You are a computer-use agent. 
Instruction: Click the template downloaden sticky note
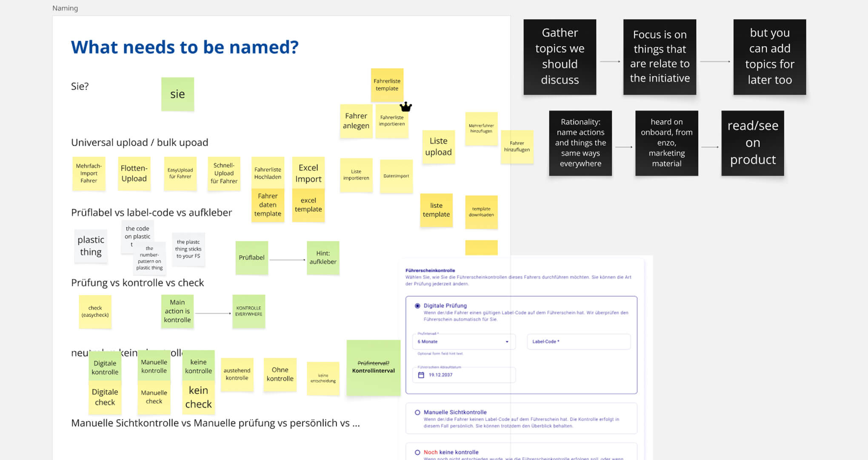click(481, 212)
